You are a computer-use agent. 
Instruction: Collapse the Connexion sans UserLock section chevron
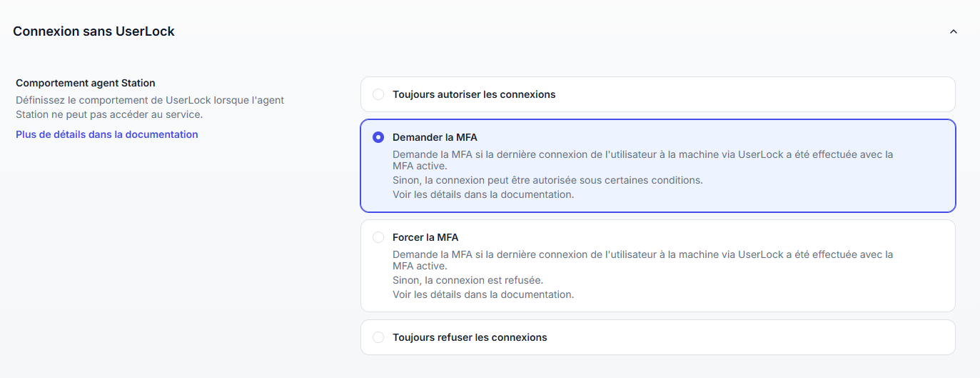point(953,31)
